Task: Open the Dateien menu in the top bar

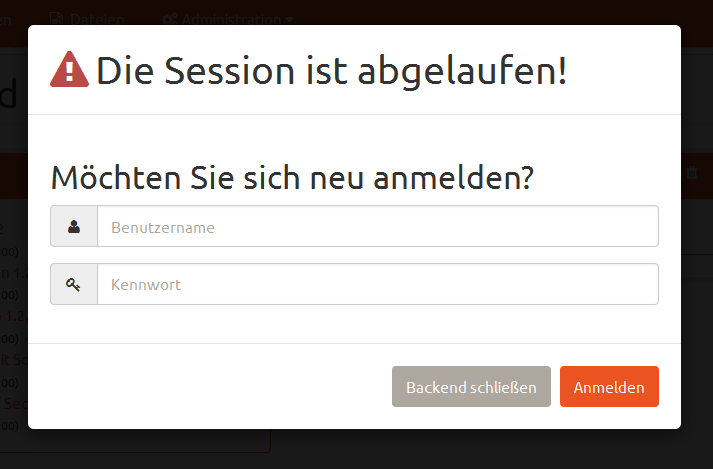Action: (x=97, y=18)
